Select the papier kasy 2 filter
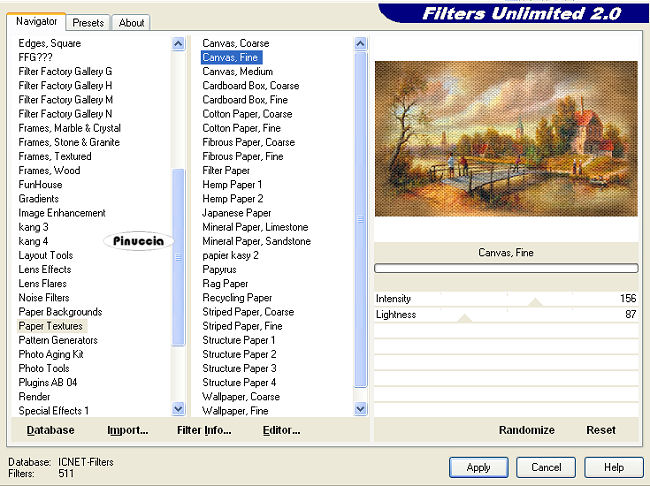Image resolution: width=650 pixels, height=486 pixels. [230, 255]
